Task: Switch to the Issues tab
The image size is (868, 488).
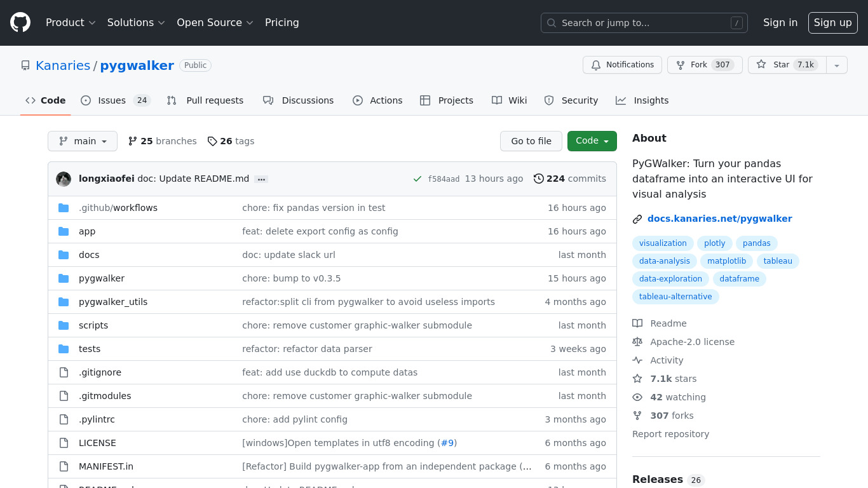Action: [115, 100]
